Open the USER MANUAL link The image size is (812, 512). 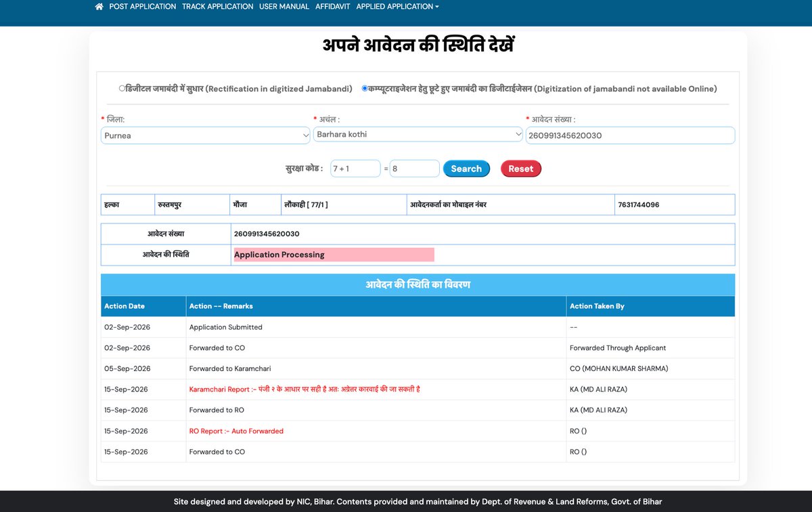(x=284, y=7)
